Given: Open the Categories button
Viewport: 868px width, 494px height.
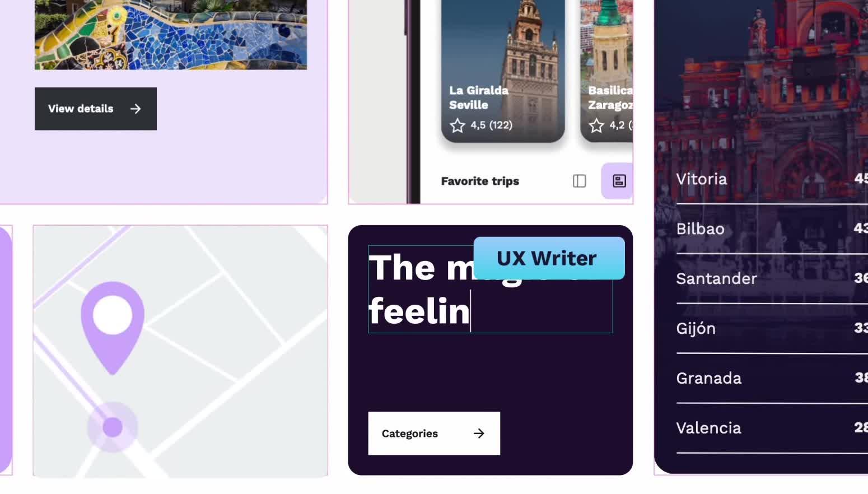Looking at the screenshot, I should click(434, 434).
